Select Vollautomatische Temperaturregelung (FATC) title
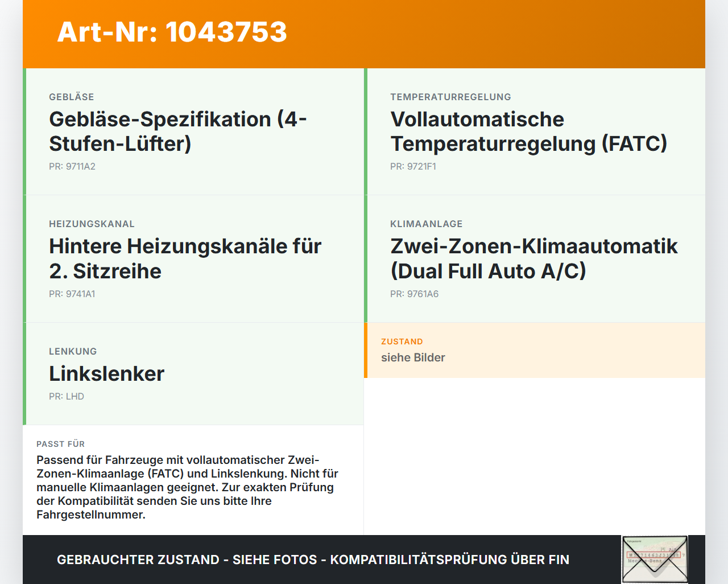728x584 pixels. 528,131
